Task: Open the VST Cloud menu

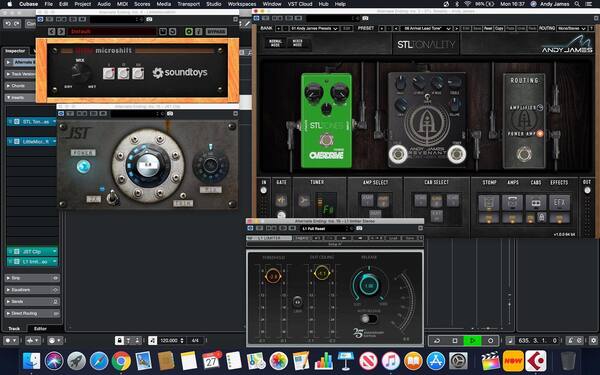Action: [300, 4]
